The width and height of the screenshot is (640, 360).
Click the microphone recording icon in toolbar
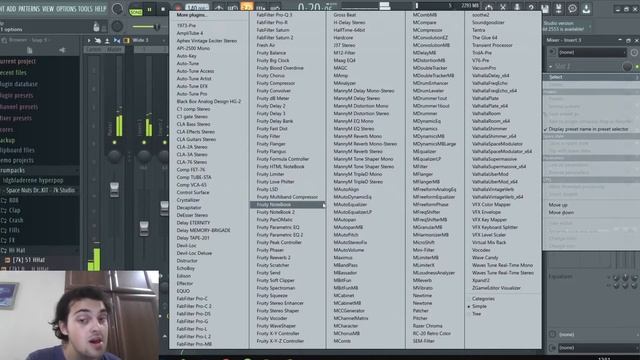click(x=517, y=7)
